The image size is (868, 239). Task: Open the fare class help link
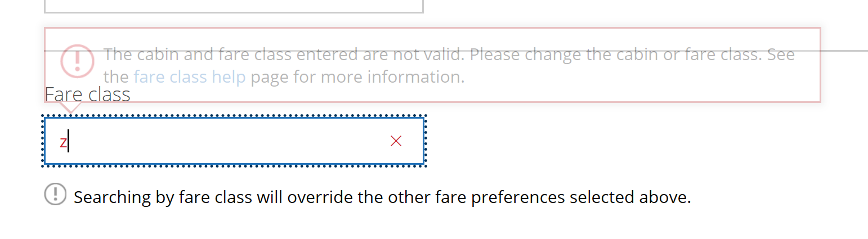pos(190,76)
